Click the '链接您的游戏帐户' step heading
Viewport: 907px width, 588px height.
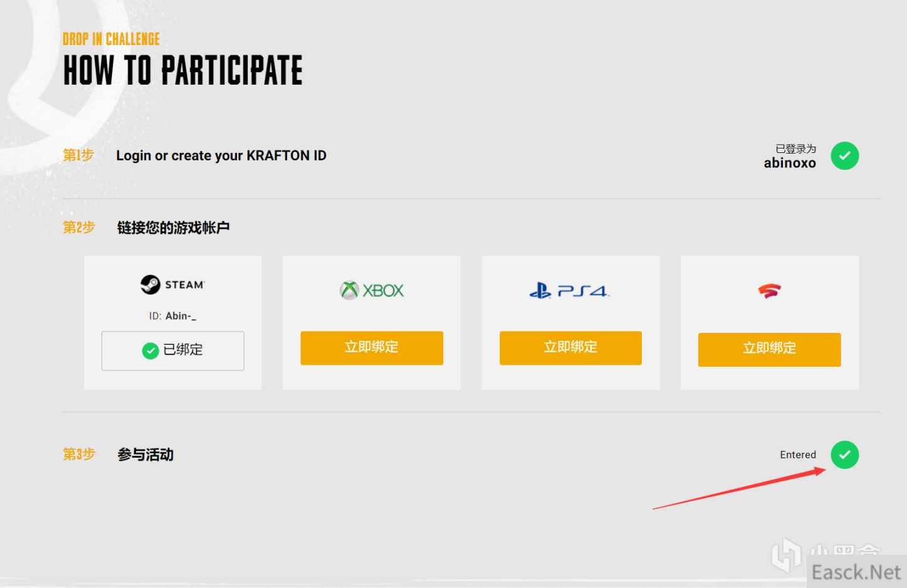(x=173, y=228)
